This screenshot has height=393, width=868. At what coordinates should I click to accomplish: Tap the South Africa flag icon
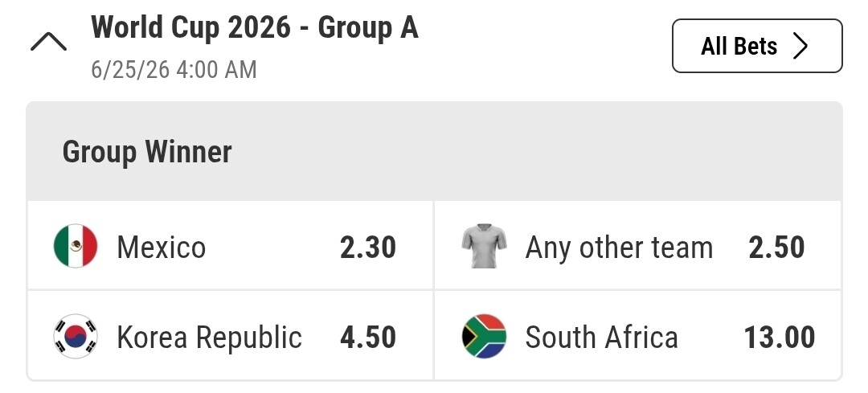click(x=485, y=336)
